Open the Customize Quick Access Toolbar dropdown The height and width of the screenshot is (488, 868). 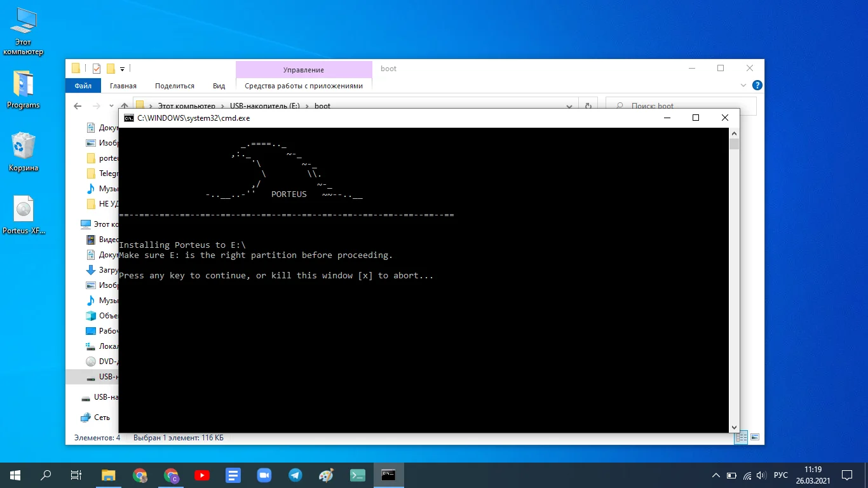(122, 69)
